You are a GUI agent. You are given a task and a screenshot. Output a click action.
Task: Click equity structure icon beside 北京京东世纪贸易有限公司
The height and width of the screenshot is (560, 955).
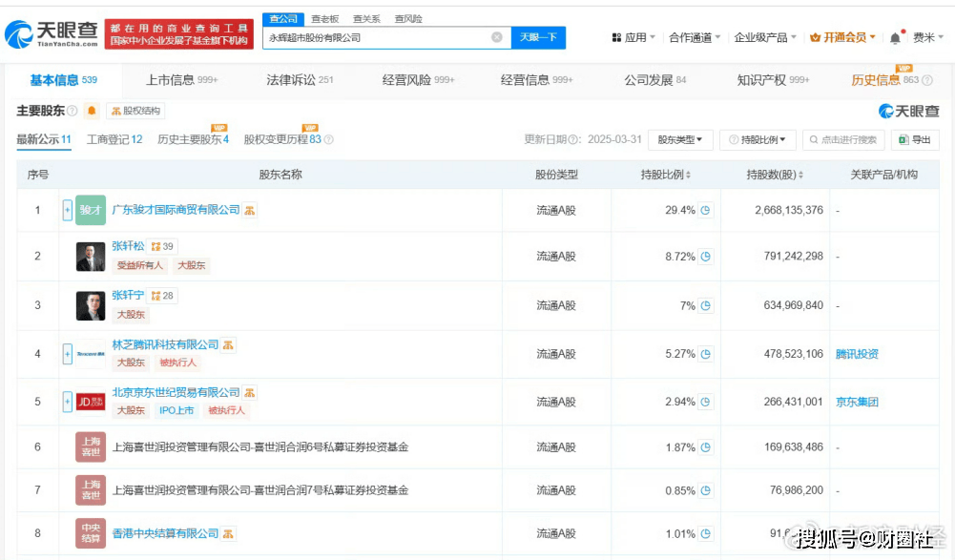click(x=250, y=393)
